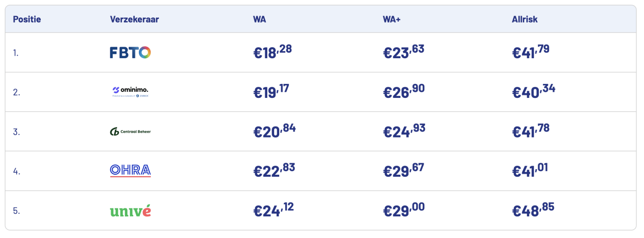Select the WA+ column header
Image resolution: width=644 pixels, height=238 pixels.
(x=391, y=20)
